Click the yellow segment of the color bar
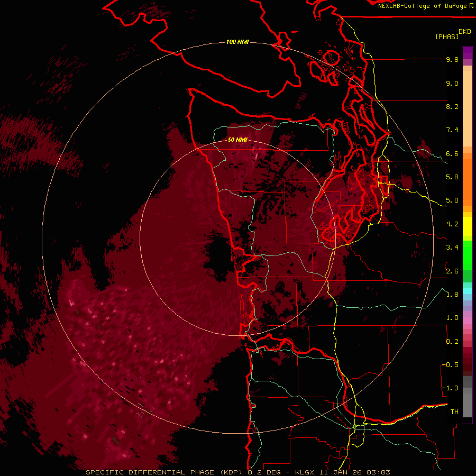 pyautogui.click(x=467, y=226)
